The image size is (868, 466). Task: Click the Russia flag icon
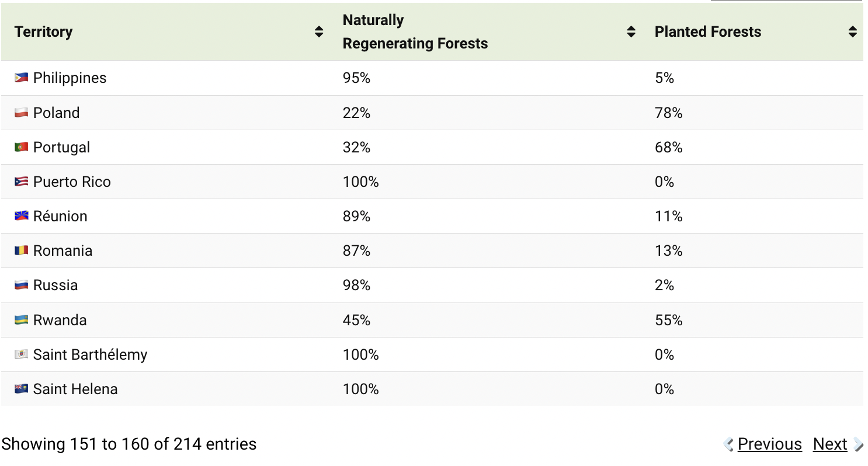pyautogui.click(x=22, y=285)
